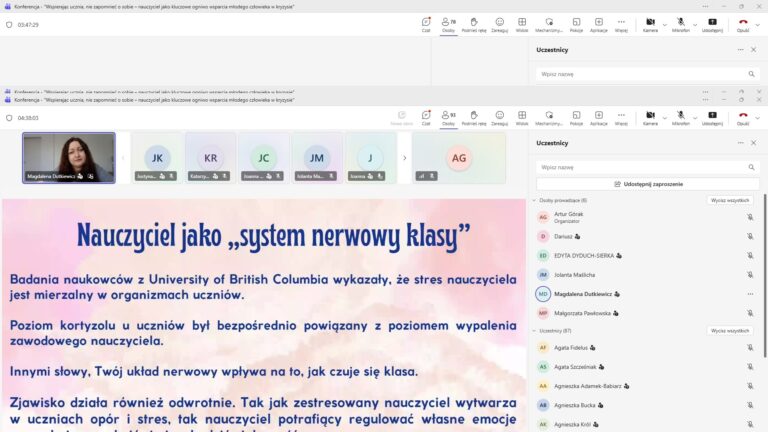The height and width of the screenshot is (432, 768).
Task: Open more options in 03:47:29 Uczestnicy header
Action: coord(741,49)
